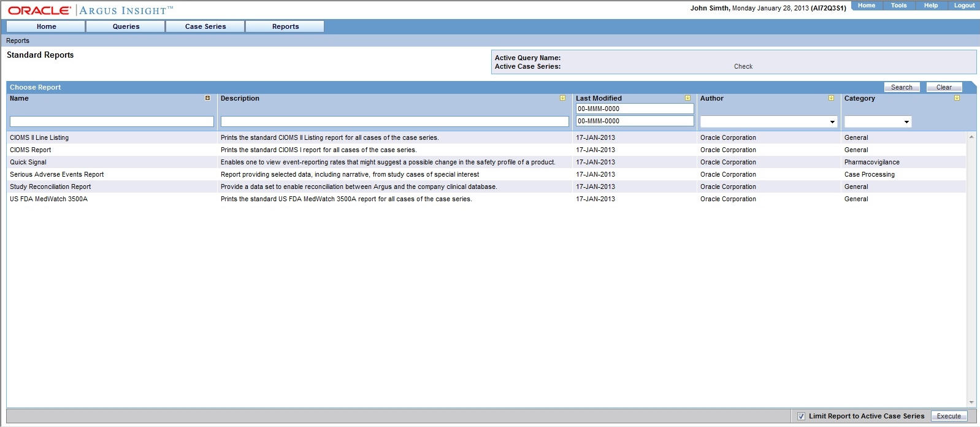980x427 pixels.
Task: Open the Tools menu
Action: point(898,6)
